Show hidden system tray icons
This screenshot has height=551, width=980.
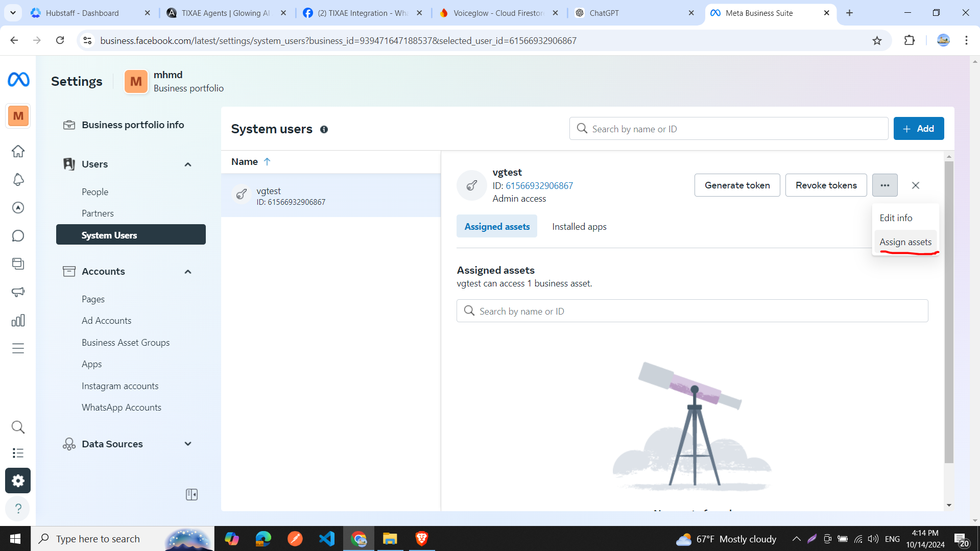(796, 539)
